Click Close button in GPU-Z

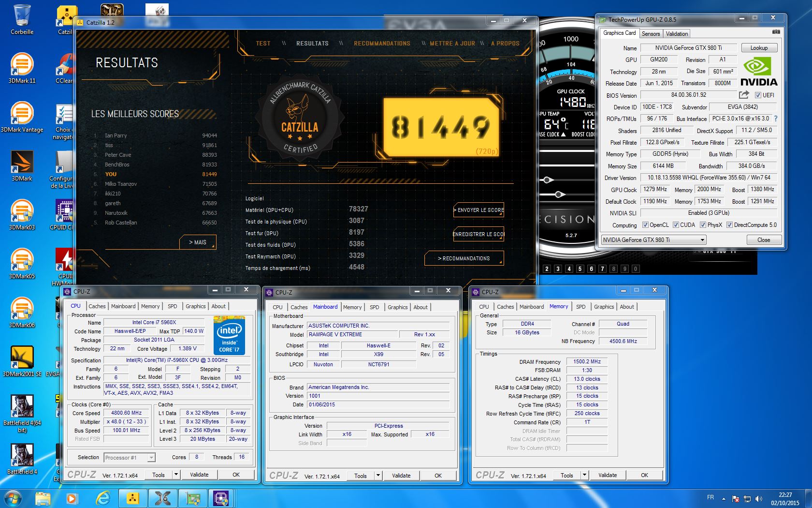coord(764,240)
